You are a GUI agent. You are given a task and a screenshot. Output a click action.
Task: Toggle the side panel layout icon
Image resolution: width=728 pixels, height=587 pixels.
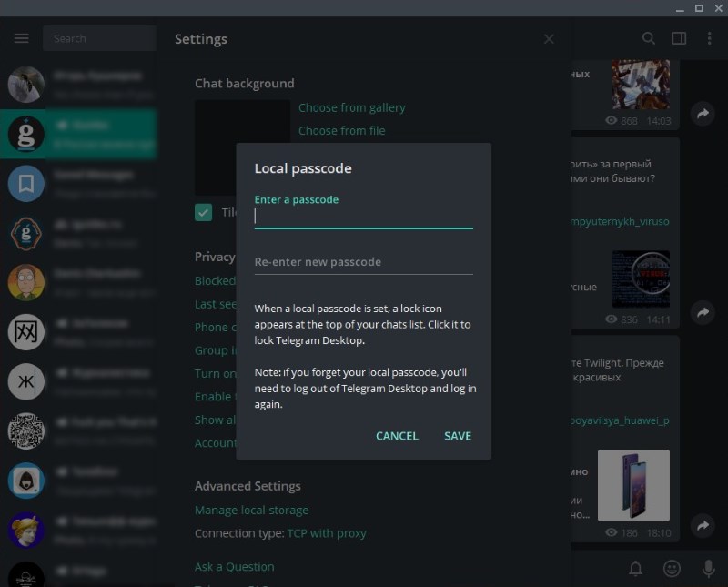point(679,38)
